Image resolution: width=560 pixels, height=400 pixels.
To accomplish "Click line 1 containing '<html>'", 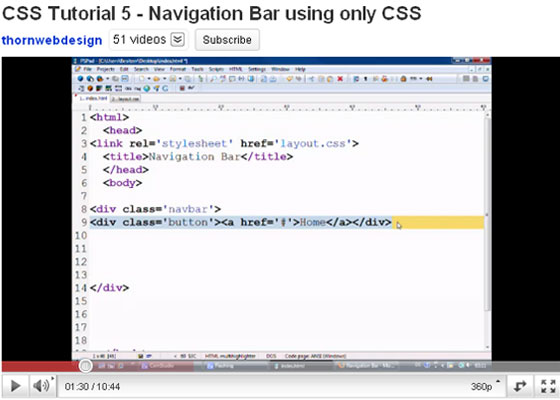I will click(109, 117).
